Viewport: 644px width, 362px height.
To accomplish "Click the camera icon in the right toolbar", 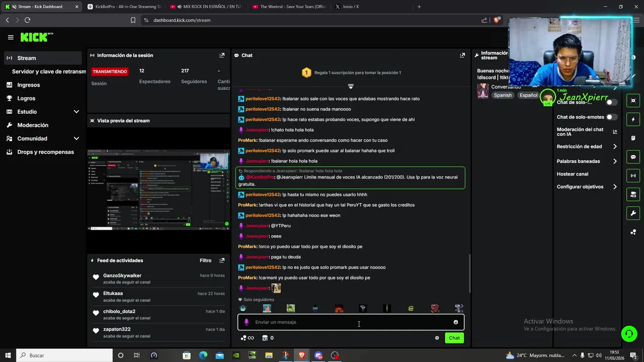I will [633, 194].
